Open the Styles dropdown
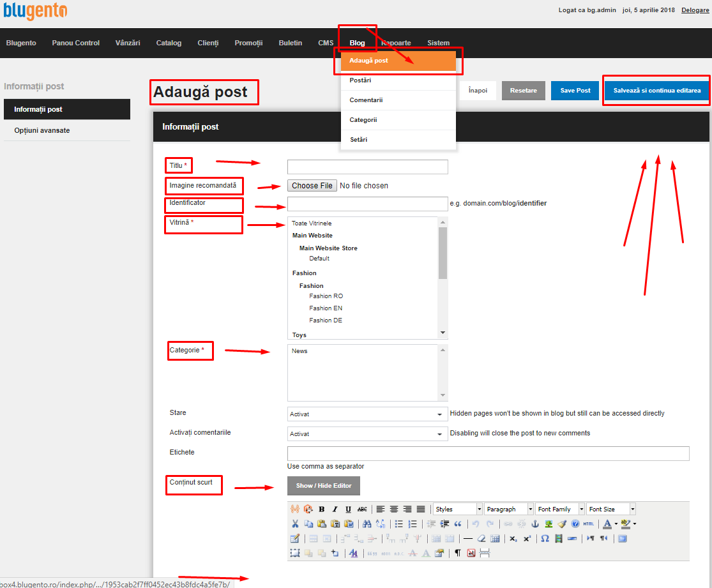Screen dimensions: 712x588 point(458,509)
